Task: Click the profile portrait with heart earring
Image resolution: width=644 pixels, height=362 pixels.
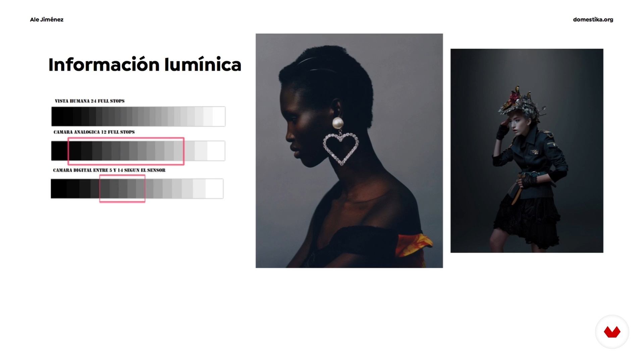Action: pyautogui.click(x=349, y=150)
